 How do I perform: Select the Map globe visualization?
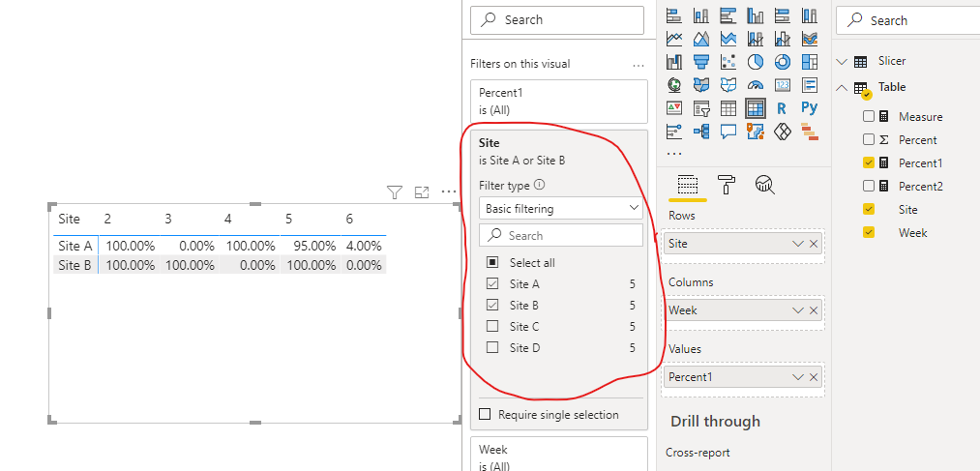[x=673, y=84]
